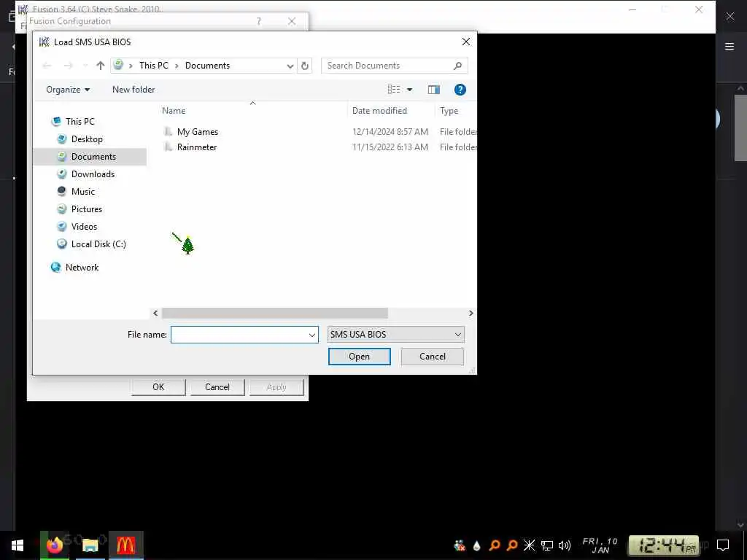This screenshot has width=747, height=560.
Task: Open File Explorer from the taskbar
Action: [x=90, y=545]
